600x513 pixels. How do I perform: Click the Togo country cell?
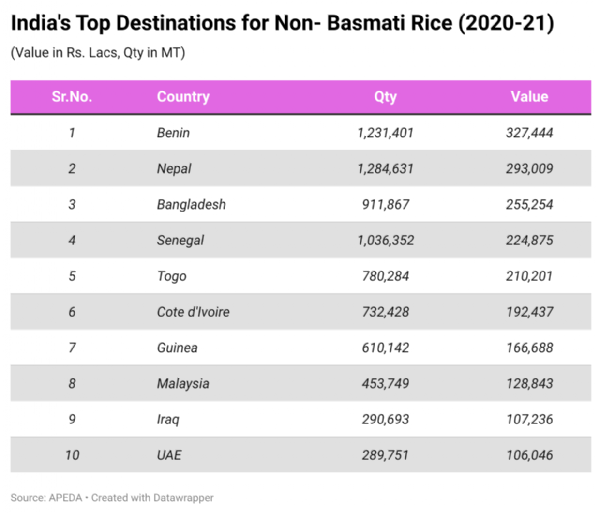(x=172, y=276)
